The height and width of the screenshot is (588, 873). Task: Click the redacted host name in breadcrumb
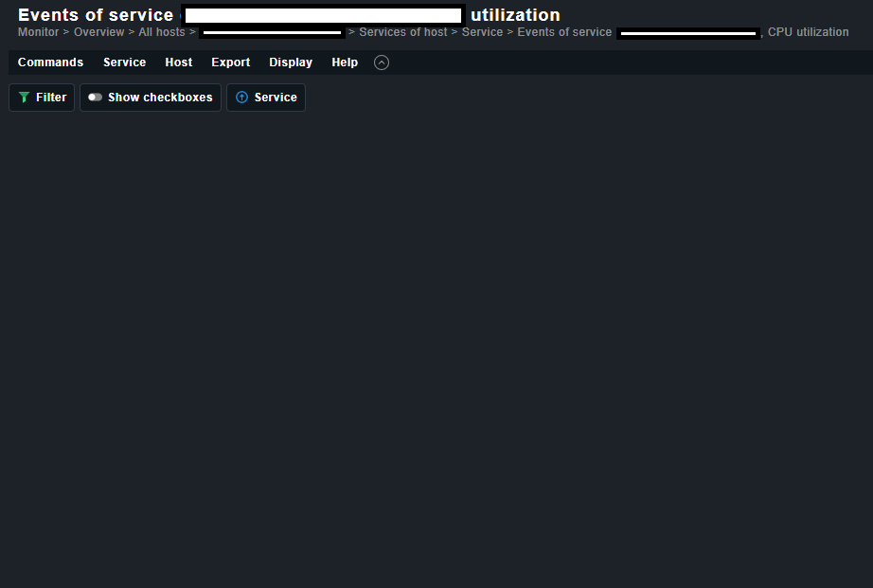(272, 33)
